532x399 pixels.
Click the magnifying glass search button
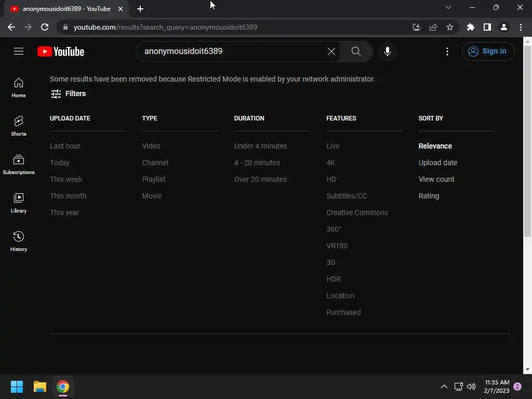point(356,51)
